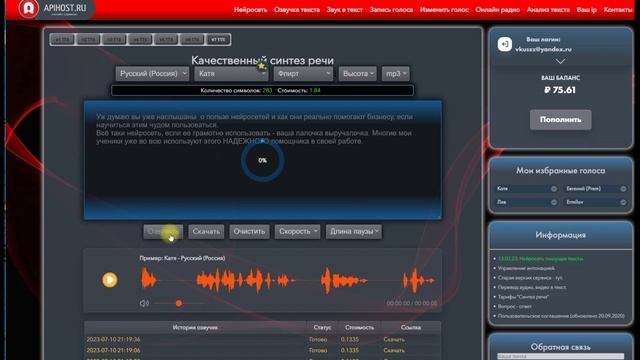Viewport: 640px width, 360px height.
Task: Click the 0% circular progress indicator
Action: pos(262,160)
